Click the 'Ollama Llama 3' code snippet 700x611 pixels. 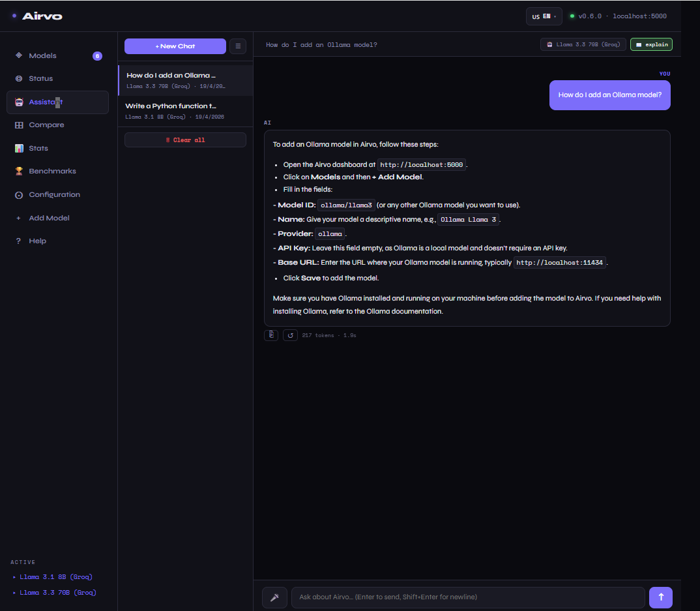[469, 220]
